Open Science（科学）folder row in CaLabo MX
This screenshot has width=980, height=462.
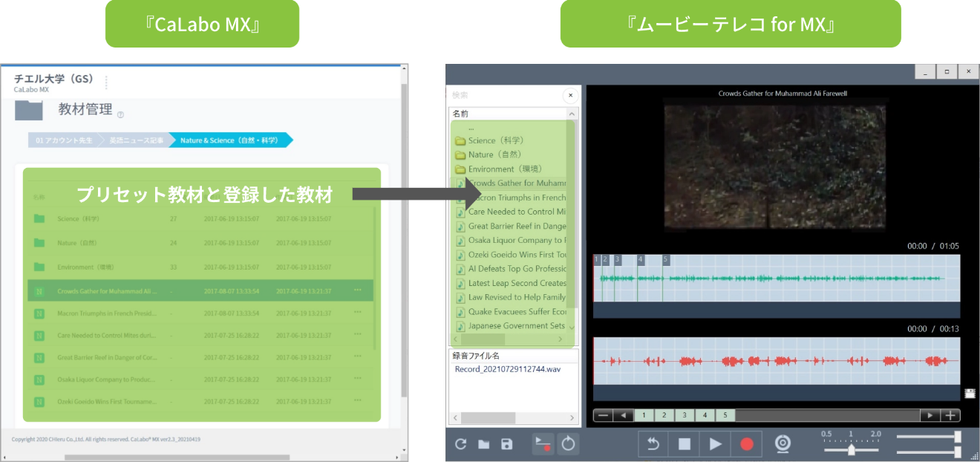tap(200, 219)
